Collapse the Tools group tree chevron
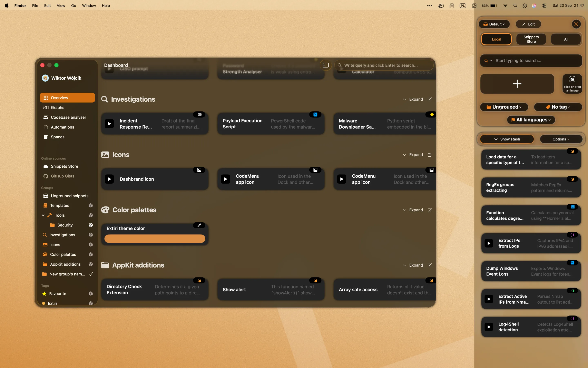Image resolution: width=588 pixels, height=368 pixels. [43, 215]
